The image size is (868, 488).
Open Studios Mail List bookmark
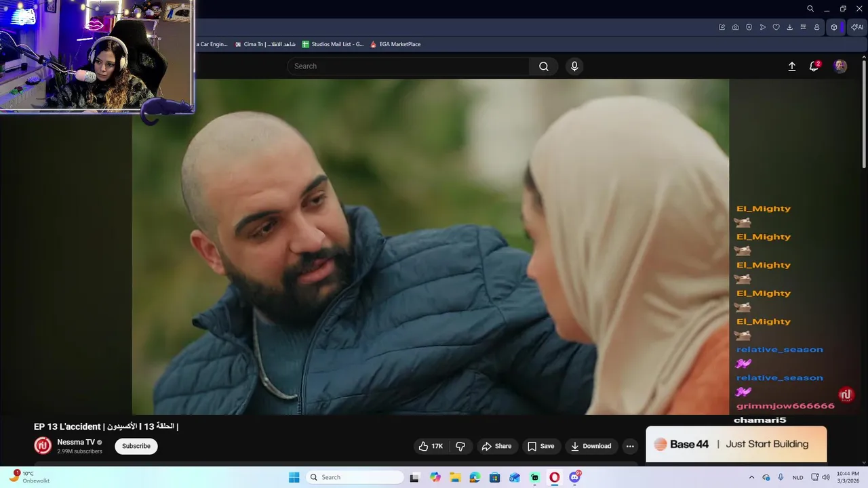[333, 44]
